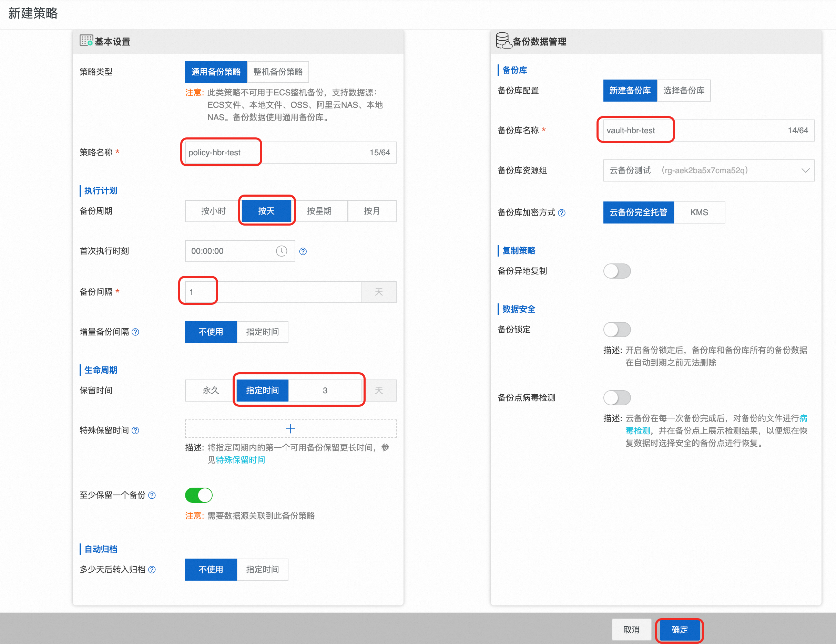Click plus icon to add special retention
This screenshot has height=644, width=836.
point(290,428)
